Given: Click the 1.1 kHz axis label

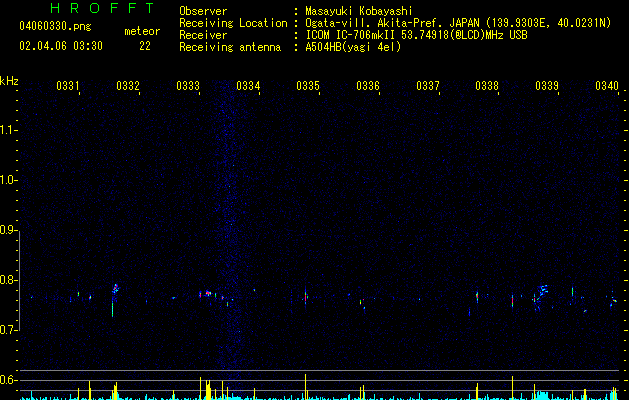Looking at the screenshot, I should 8,130.
